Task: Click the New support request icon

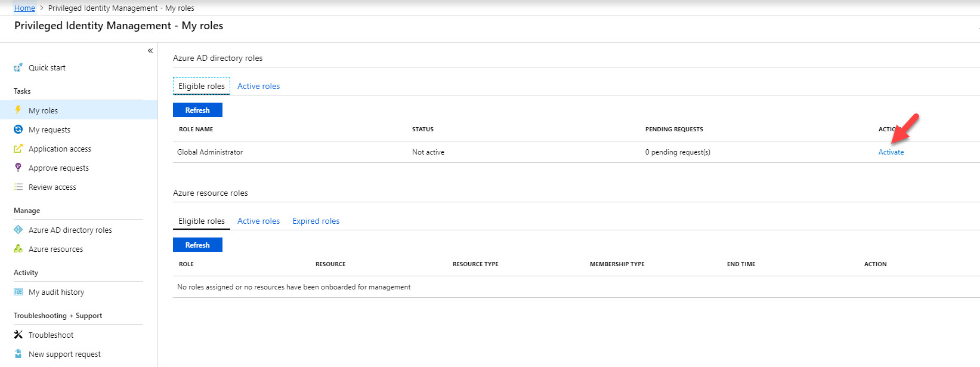Action: pyautogui.click(x=18, y=354)
